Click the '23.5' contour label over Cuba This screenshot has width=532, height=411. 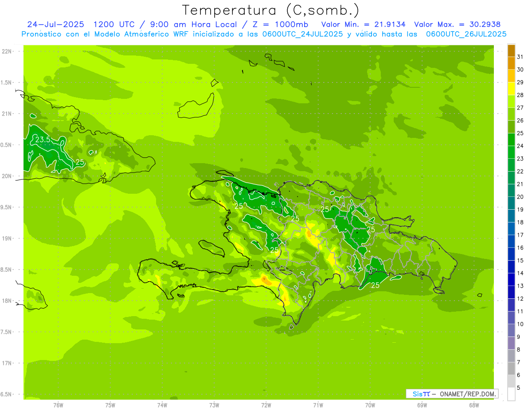[43, 140]
